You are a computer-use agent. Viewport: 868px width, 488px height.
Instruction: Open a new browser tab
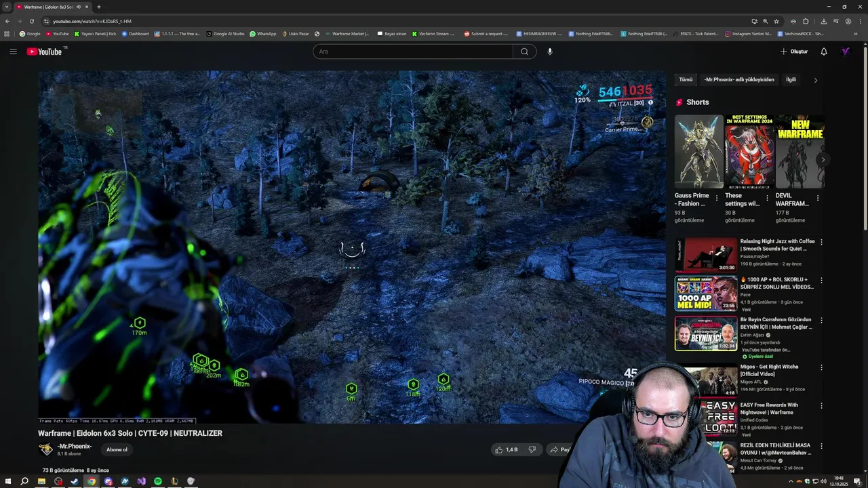coord(98,7)
